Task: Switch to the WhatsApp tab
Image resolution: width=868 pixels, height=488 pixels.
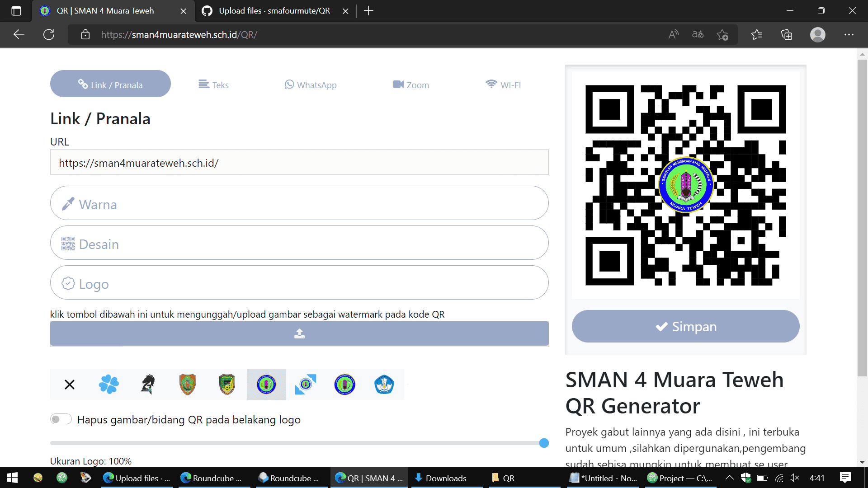Action: pyautogui.click(x=311, y=85)
